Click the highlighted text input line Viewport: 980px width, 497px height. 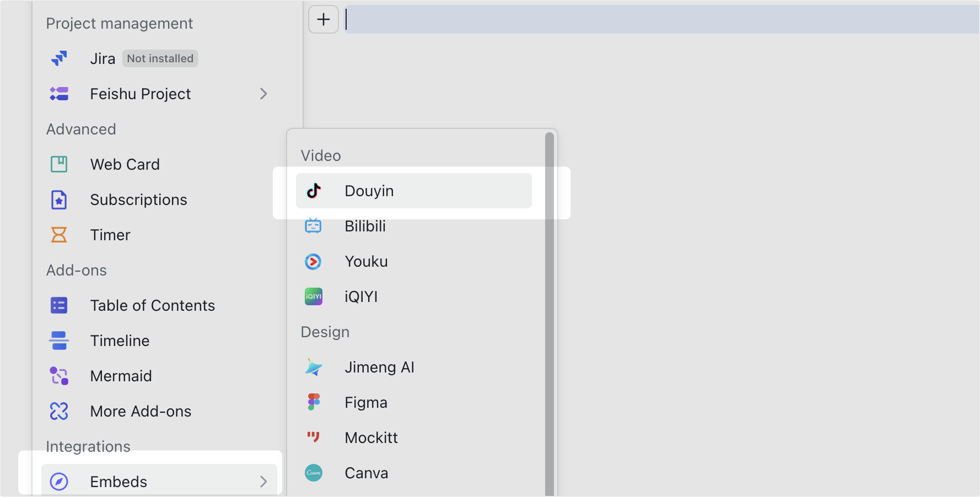tap(661, 19)
